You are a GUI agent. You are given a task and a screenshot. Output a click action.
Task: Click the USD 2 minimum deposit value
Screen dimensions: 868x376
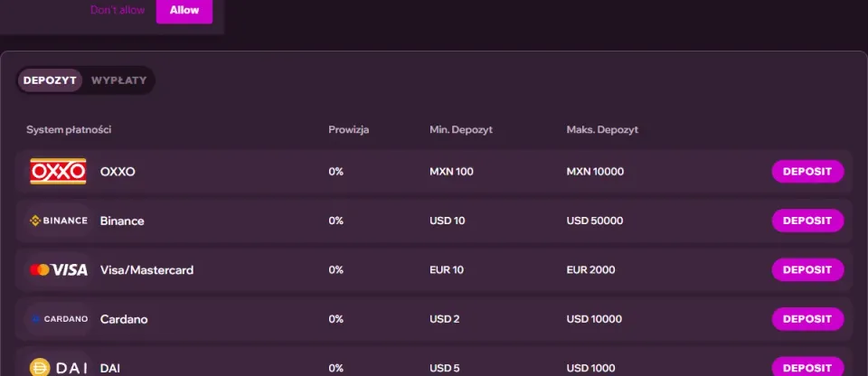click(445, 319)
